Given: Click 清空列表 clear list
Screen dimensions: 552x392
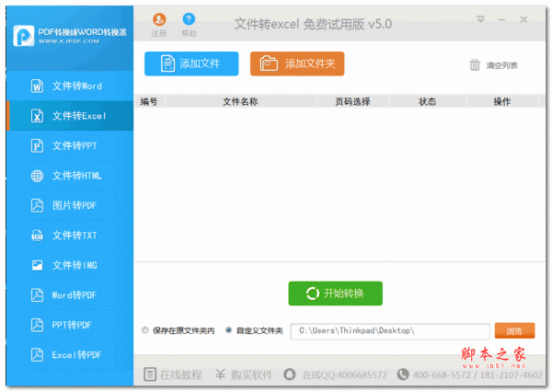Looking at the screenshot, I should 493,65.
